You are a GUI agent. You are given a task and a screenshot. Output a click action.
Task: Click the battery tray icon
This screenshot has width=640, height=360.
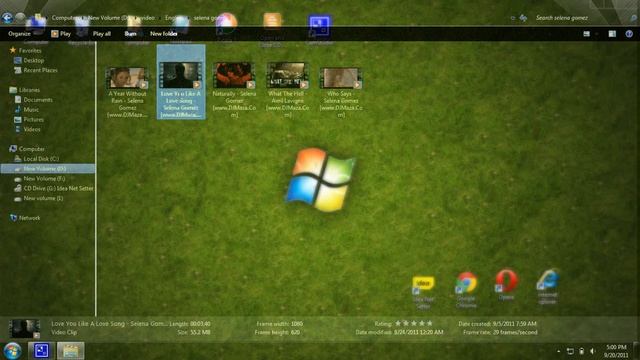coord(582,351)
